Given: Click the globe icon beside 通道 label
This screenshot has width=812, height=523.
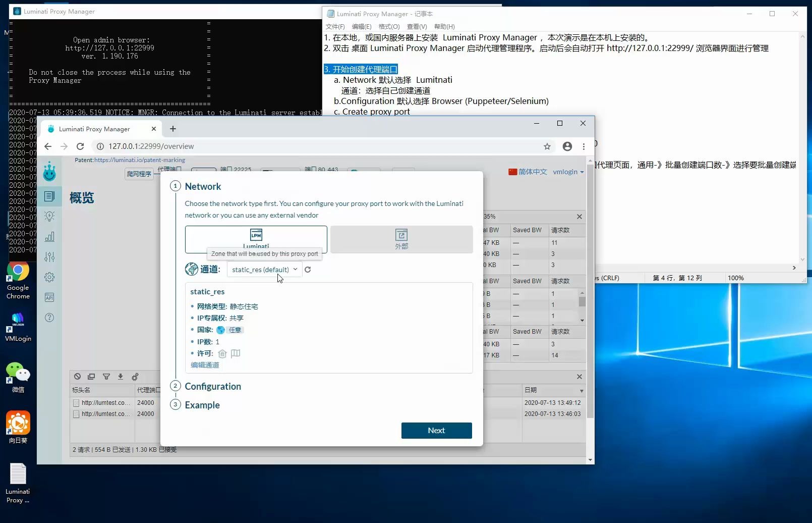Looking at the screenshot, I should point(192,269).
